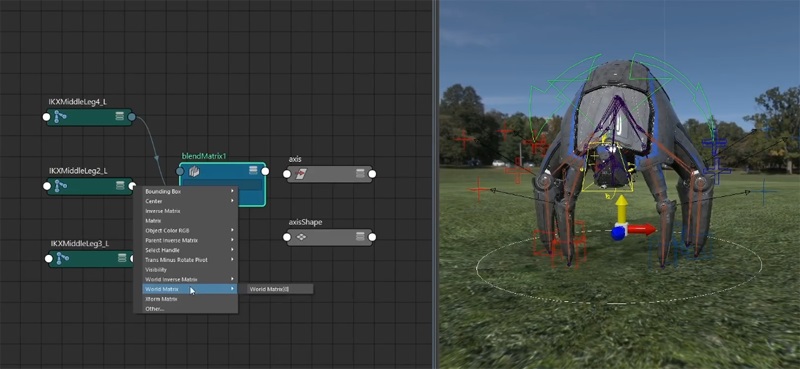The width and height of the screenshot is (800, 369).
Task: Click the output port of IKXMiddleLeg4_L
Action: click(x=132, y=117)
